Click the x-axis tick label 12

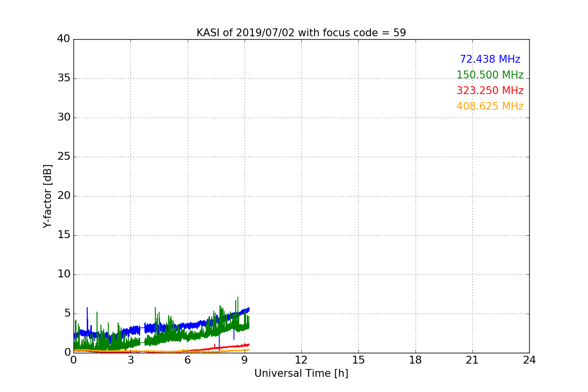click(x=301, y=360)
